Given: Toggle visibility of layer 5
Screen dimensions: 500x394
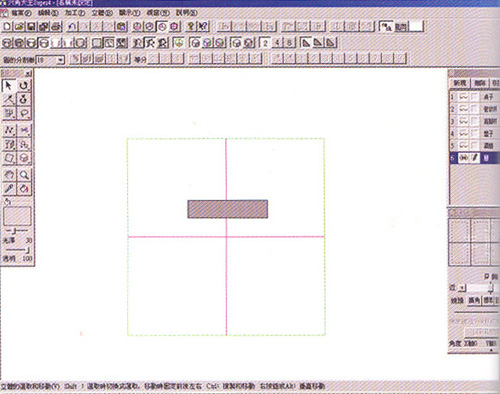Looking at the screenshot, I should pyautogui.click(x=464, y=146).
